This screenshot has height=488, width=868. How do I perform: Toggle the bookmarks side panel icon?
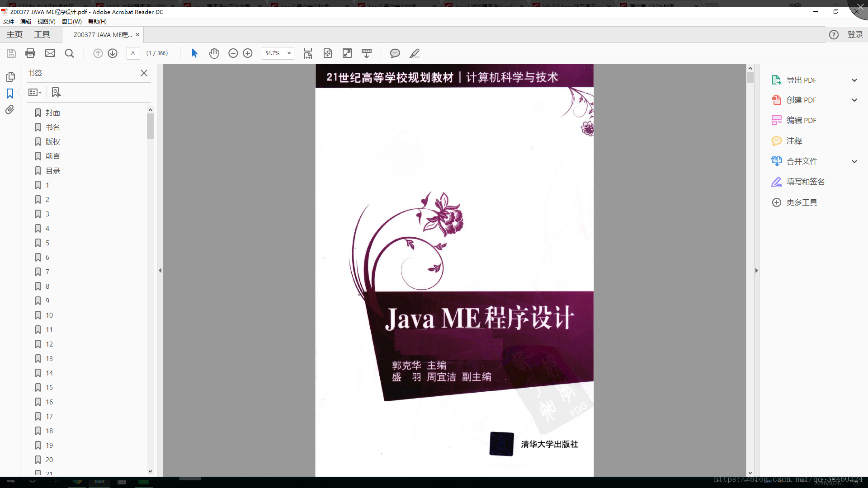pos(10,94)
